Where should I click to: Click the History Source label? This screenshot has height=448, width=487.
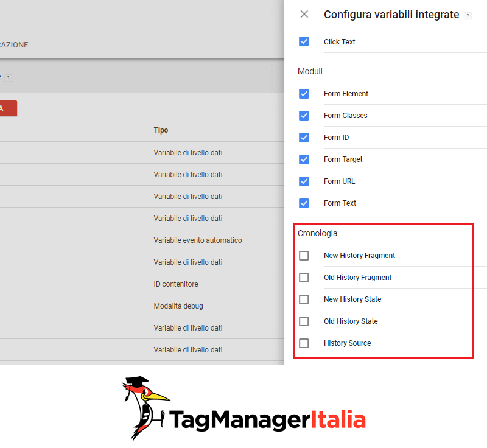point(347,343)
